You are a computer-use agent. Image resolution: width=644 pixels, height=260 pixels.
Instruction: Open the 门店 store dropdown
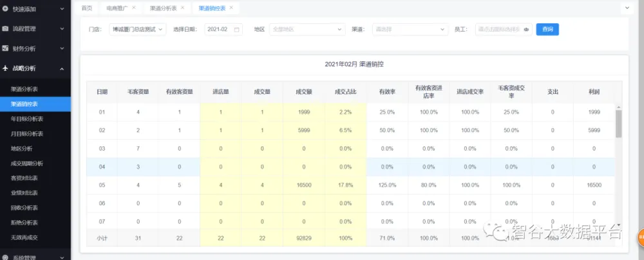pos(137,30)
